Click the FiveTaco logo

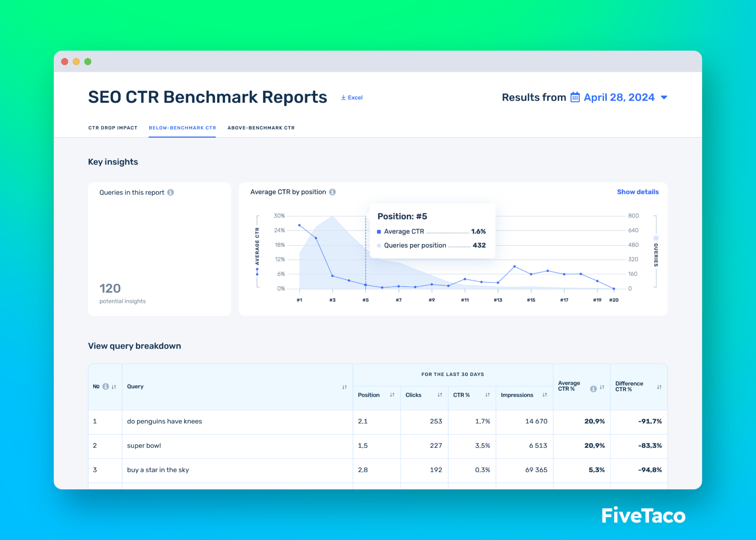point(643,515)
